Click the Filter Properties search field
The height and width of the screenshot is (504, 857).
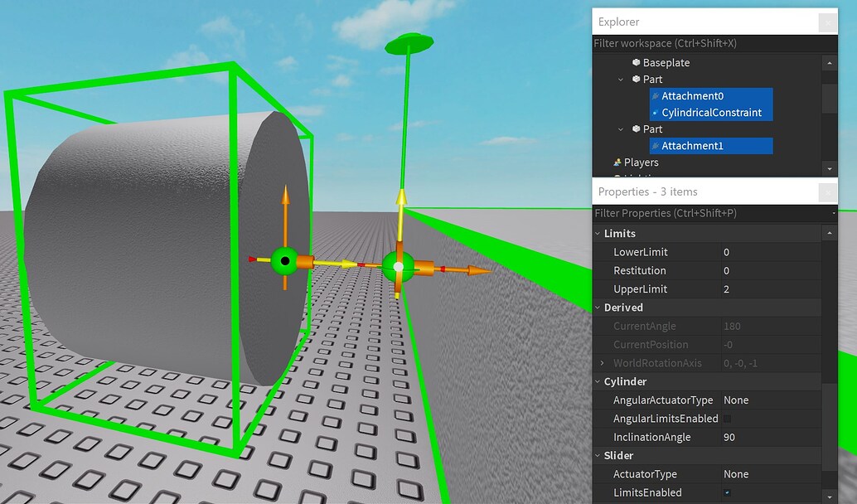(710, 213)
